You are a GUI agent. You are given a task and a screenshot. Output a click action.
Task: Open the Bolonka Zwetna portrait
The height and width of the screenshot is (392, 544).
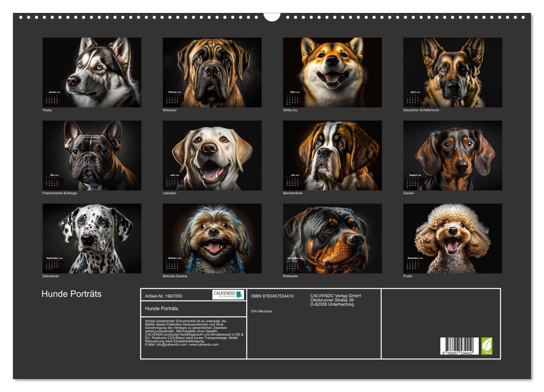click(212, 238)
